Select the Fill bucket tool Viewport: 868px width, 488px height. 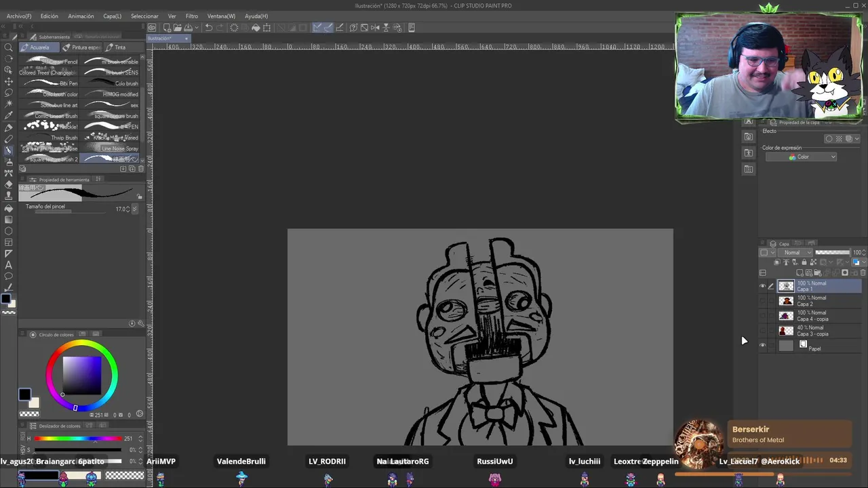[9, 208]
